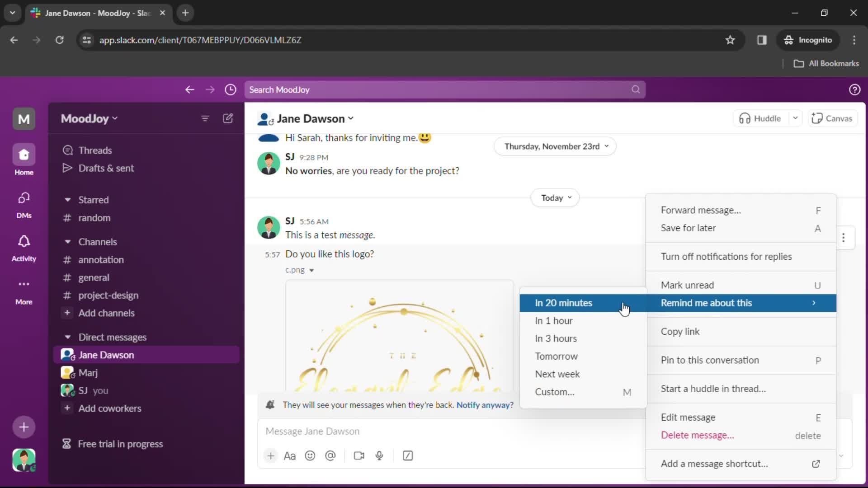Expand the Channels section in sidebar
This screenshot has width=868, height=488.
pos(67,242)
